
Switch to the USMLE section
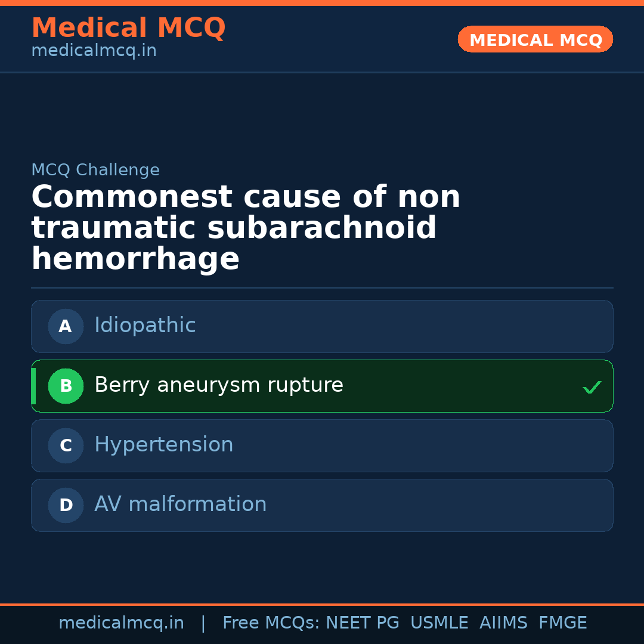(439, 622)
